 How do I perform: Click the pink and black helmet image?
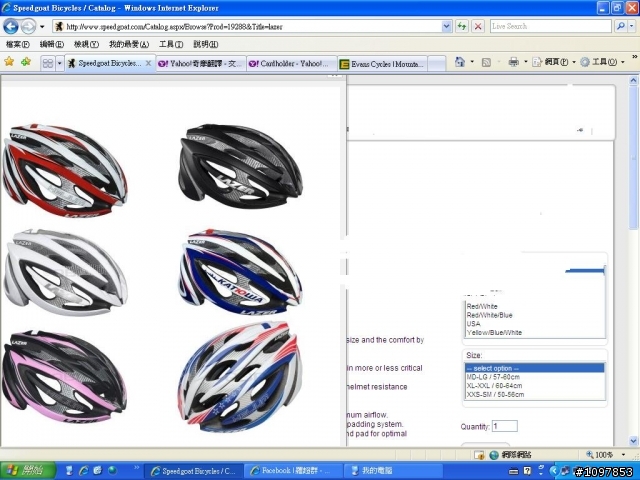[x=64, y=376]
